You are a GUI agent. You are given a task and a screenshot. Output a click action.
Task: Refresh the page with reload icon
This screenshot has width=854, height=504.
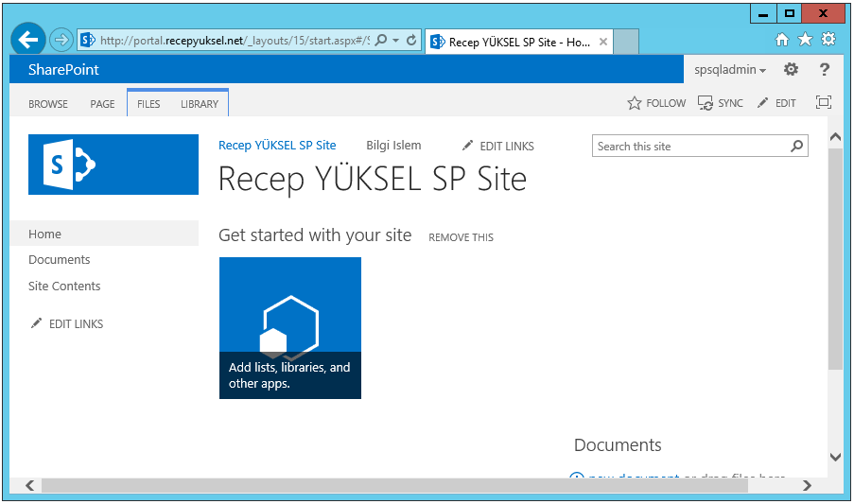[411, 40]
